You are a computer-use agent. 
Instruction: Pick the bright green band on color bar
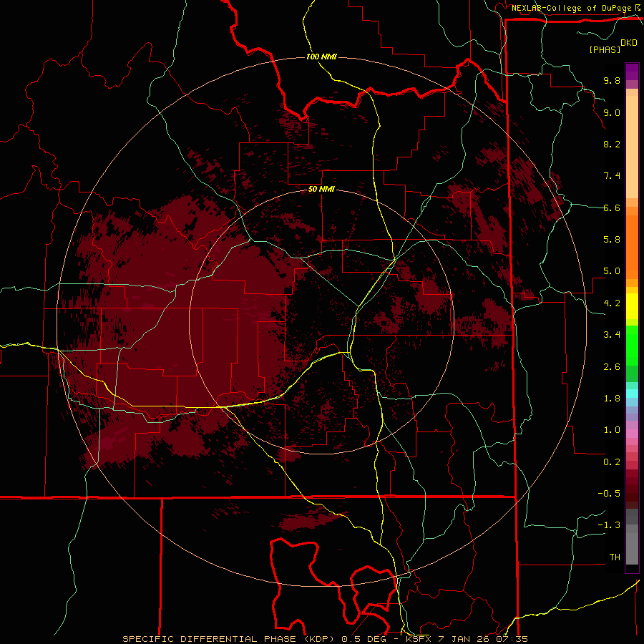(632, 345)
